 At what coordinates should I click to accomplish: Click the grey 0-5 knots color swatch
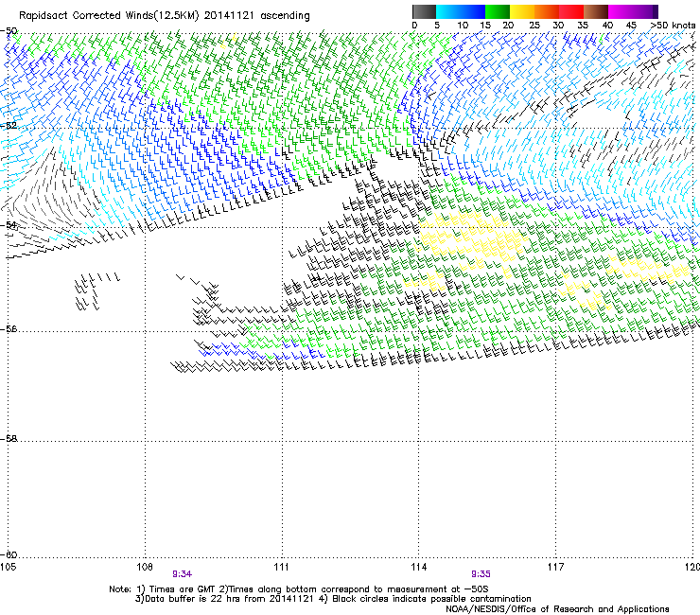coord(424,11)
